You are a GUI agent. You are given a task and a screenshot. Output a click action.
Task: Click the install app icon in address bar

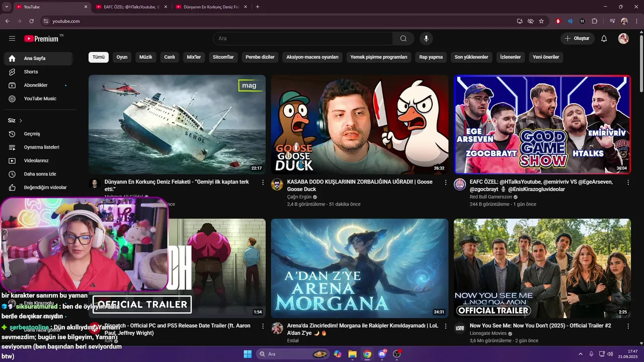coord(520,21)
